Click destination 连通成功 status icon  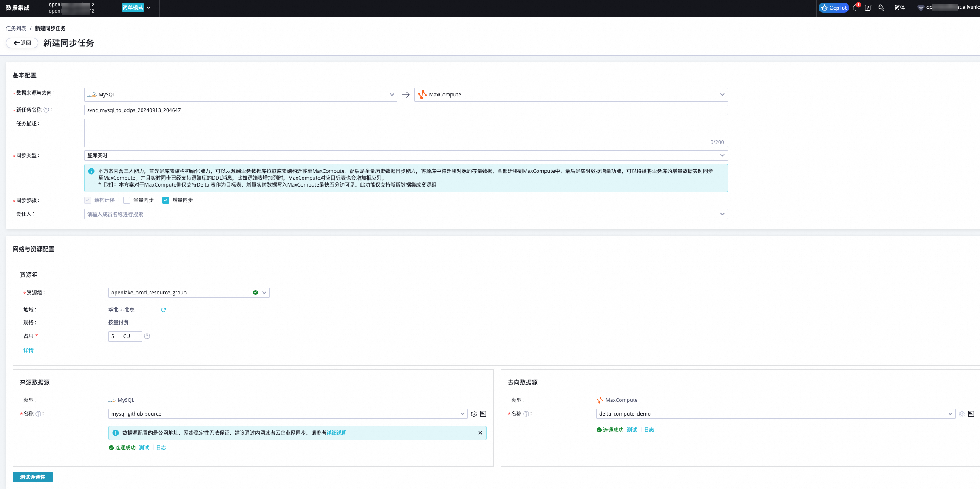click(x=599, y=430)
